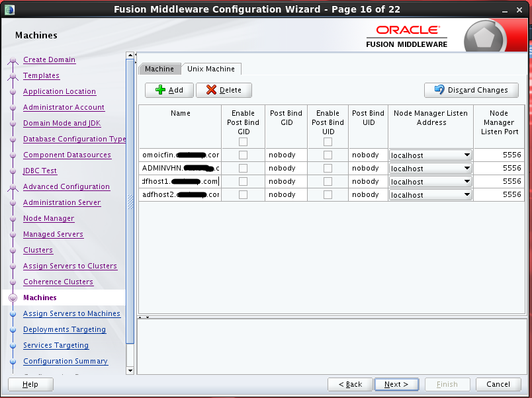This screenshot has width=532, height=398.
Task: Click the Delete button
Action: point(224,90)
